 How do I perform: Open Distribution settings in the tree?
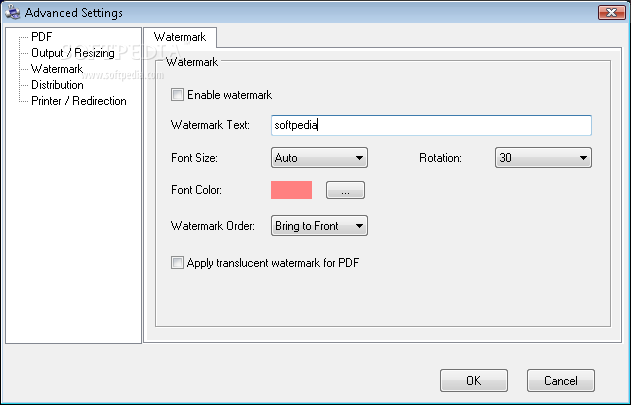(x=58, y=85)
